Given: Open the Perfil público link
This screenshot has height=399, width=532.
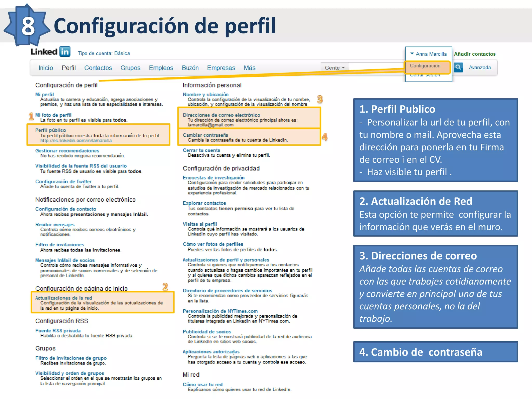Looking at the screenshot, I should coord(51,130).
